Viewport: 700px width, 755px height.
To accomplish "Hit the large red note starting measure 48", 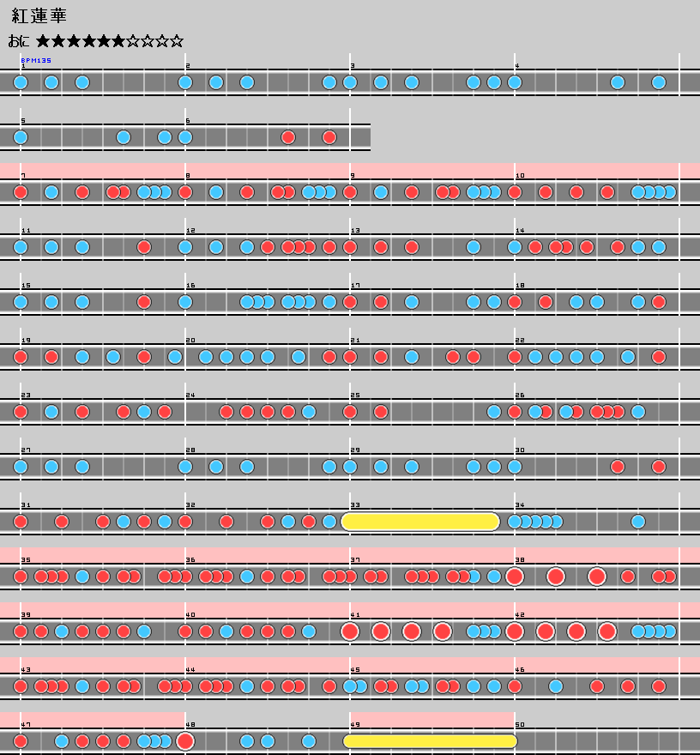I will click(185, 741).
